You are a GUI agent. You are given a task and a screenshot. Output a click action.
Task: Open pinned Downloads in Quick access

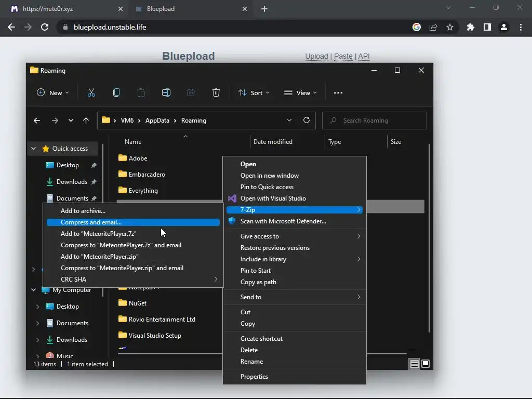[72, 182]
